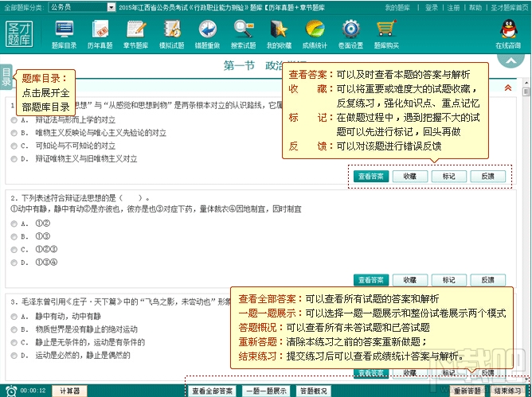Click 反馈 for question 1

488,177
